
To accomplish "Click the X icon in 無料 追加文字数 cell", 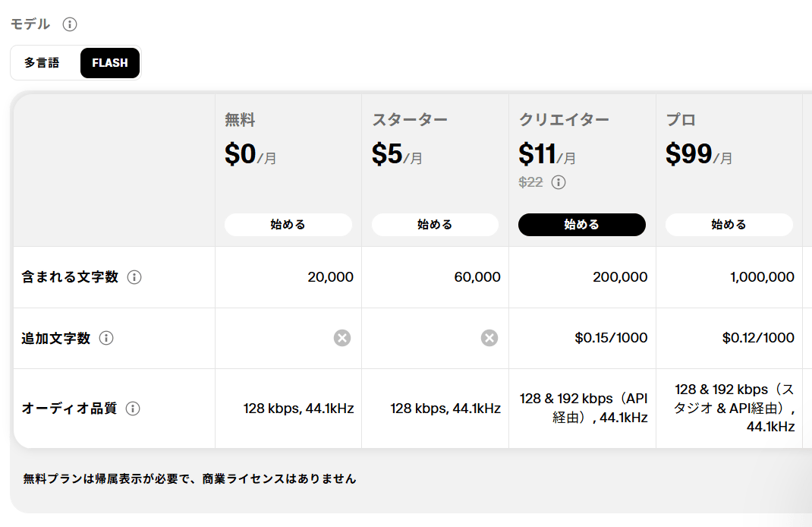I will [x=342, y=338].
